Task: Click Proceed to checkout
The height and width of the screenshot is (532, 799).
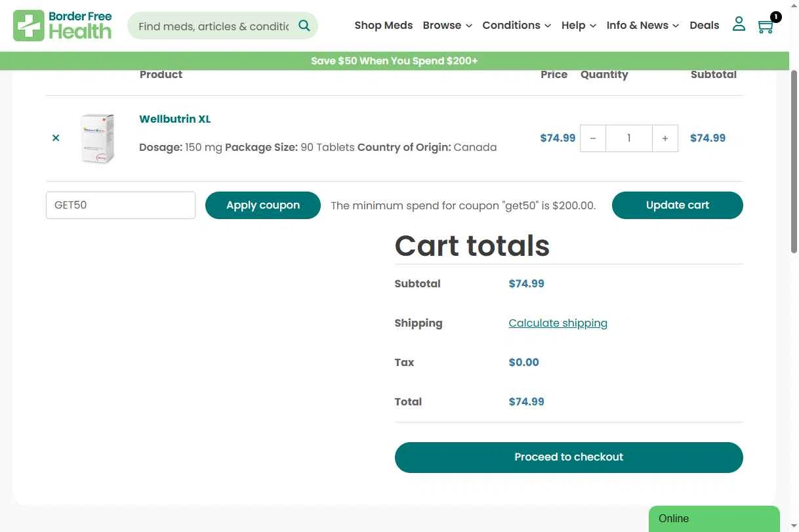Action: [x=569, y=457]
